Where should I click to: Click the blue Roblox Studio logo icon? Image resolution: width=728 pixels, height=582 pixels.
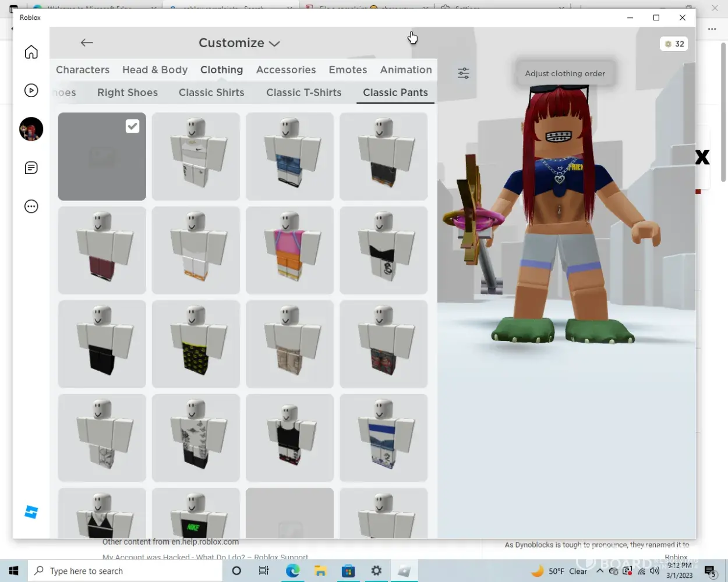click(31, 512)
